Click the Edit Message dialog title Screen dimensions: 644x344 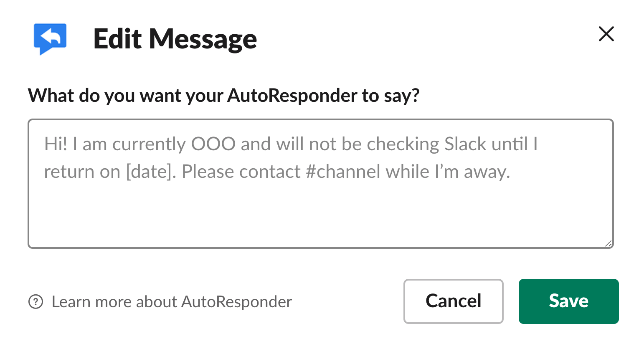pyautogui.click(x=175, y=39)
